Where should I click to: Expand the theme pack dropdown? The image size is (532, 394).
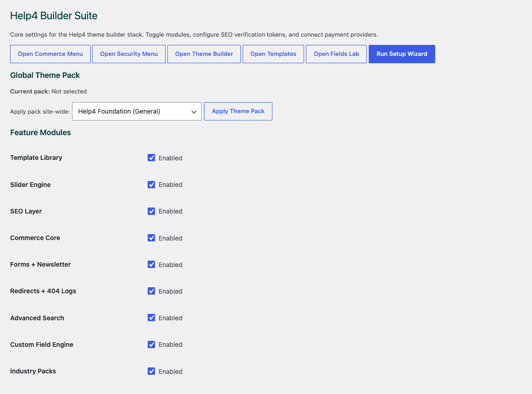[x=137, y=111]
